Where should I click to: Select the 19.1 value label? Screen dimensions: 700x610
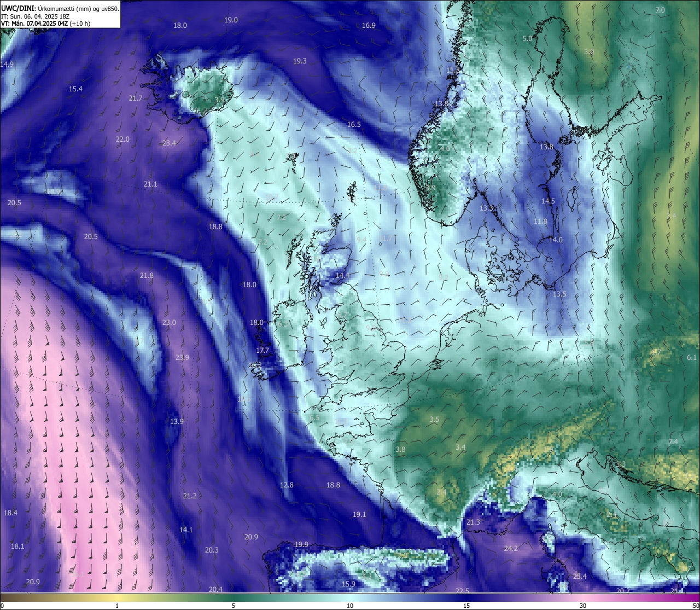click(x=359, y=515)
